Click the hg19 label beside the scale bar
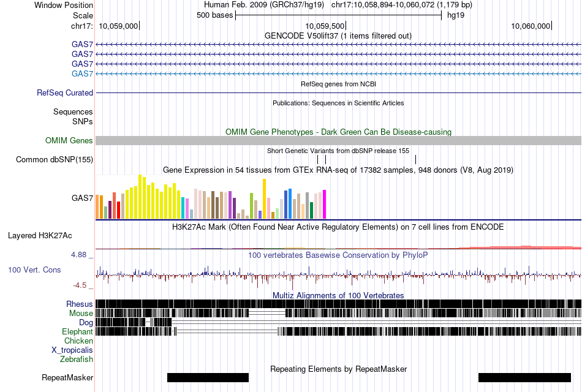Viewport: 582px width, 392px height. [456, 15]
